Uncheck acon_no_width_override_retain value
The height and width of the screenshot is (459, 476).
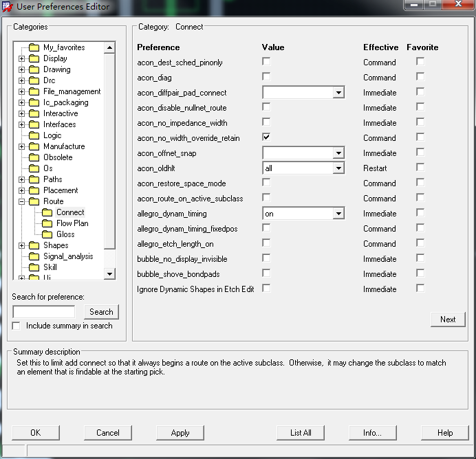(266, 137)
